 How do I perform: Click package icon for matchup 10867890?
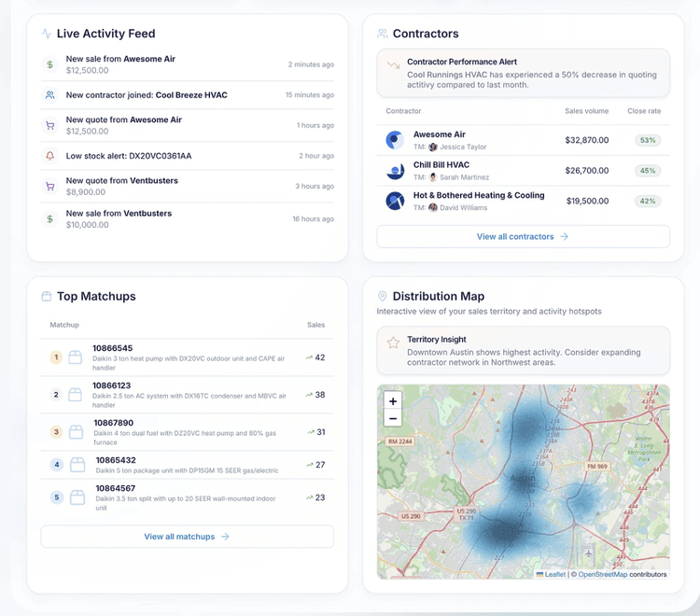click(x=76, y=432)
